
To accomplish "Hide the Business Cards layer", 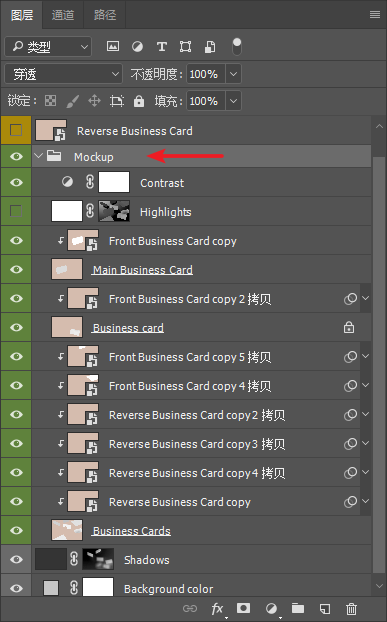I will tap(16, 530).
